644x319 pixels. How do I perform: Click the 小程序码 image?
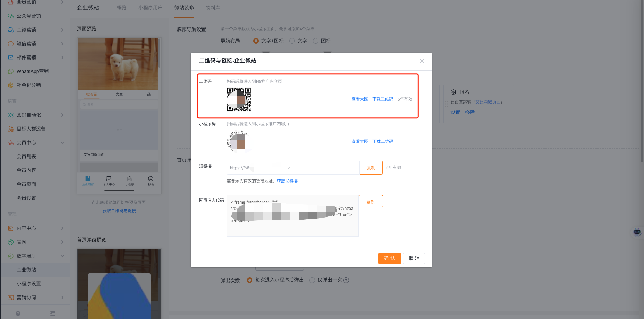(x=238, y=142)
